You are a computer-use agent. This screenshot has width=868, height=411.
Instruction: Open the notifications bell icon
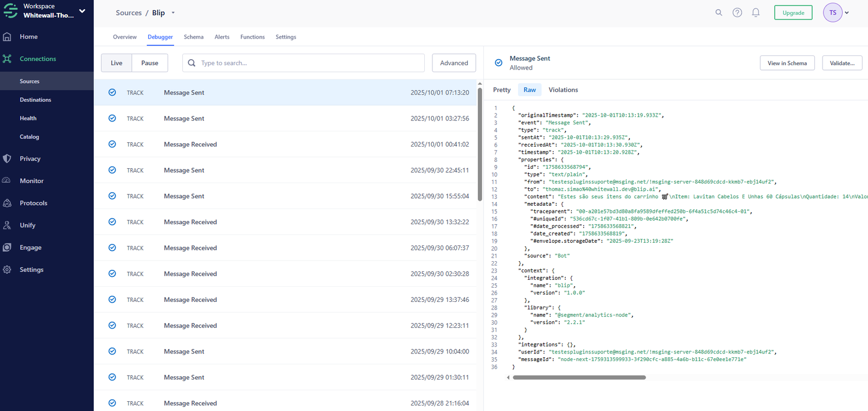tap(756, 12)
